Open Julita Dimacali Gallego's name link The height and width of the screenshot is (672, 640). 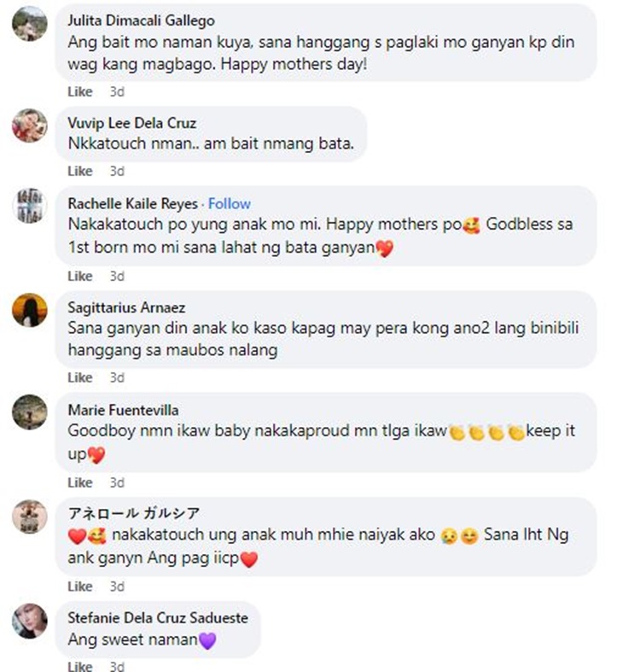[x=142, y=20]
